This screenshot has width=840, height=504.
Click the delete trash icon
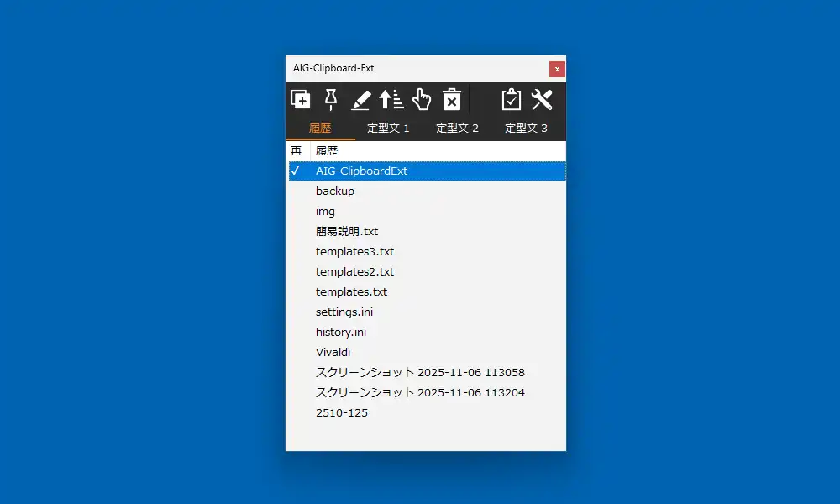point(452,99)
